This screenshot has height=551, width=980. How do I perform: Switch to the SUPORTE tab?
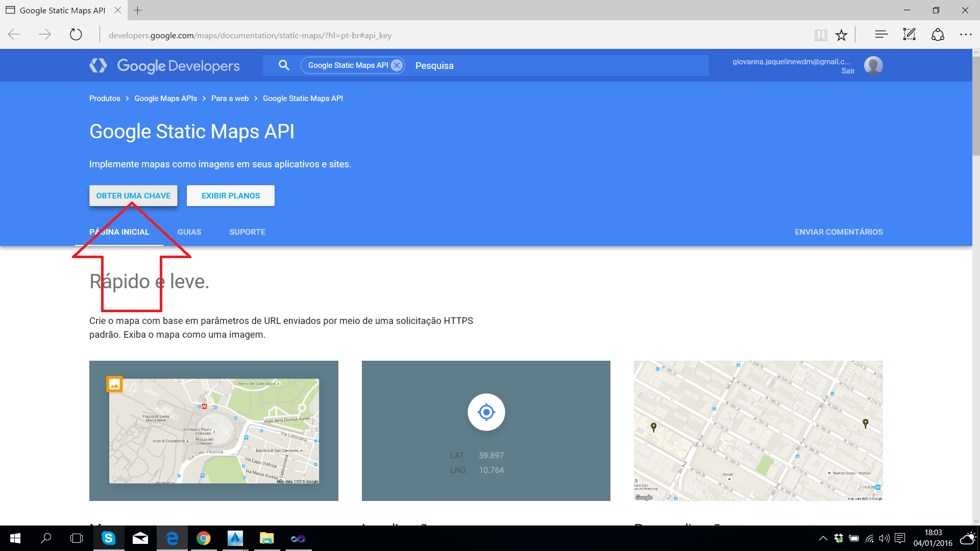247,232
